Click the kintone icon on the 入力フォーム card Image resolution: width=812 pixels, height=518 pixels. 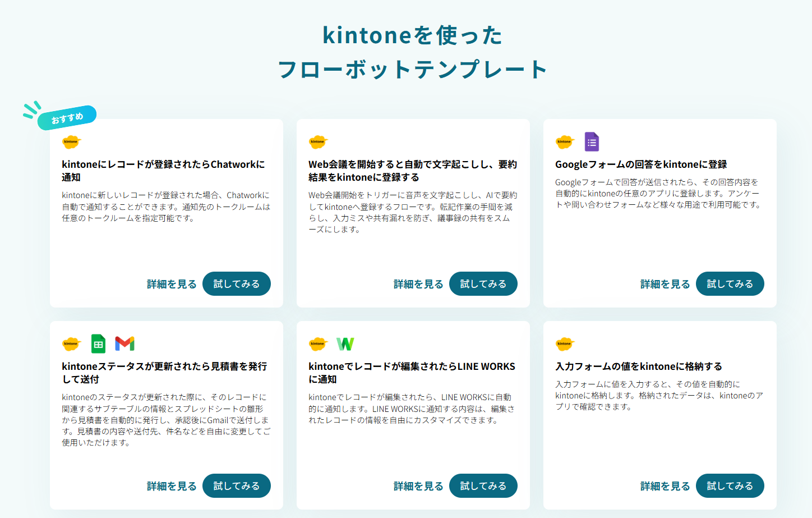tap(565, 343)
